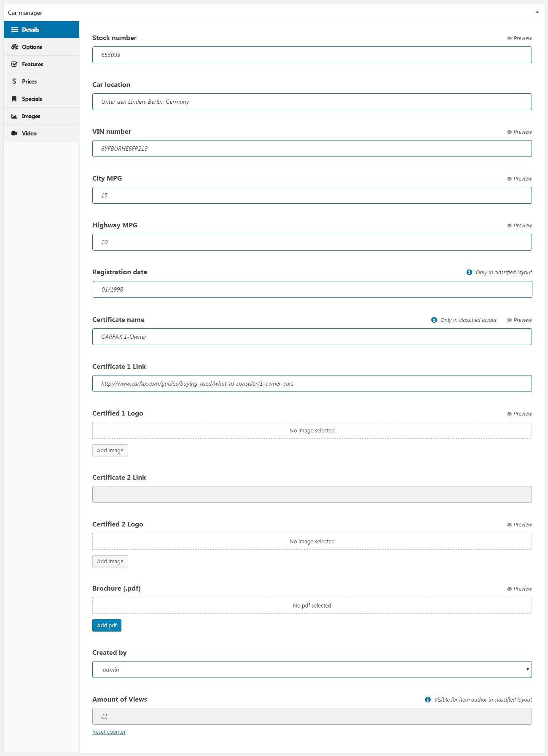Click Add image under Certified 1 Logo

pos(110,450)
